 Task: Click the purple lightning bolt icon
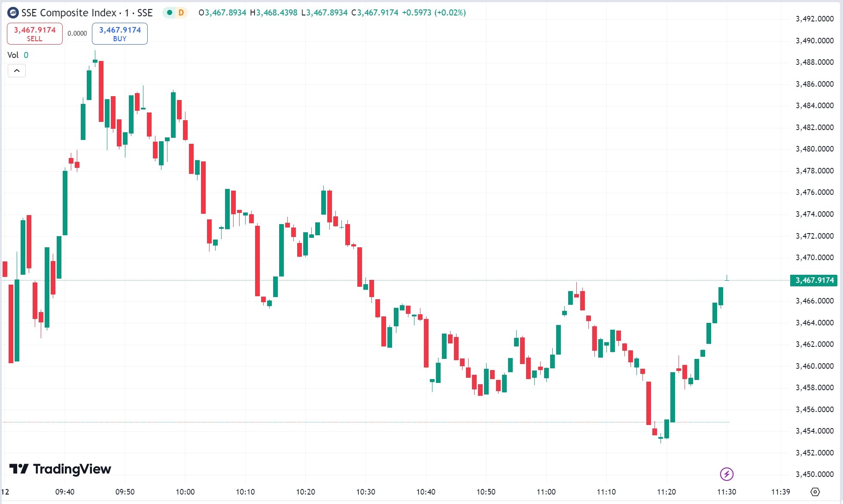point(727,474)
